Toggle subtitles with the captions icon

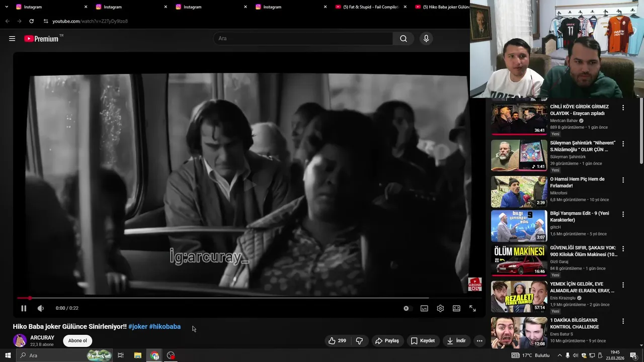424,308
